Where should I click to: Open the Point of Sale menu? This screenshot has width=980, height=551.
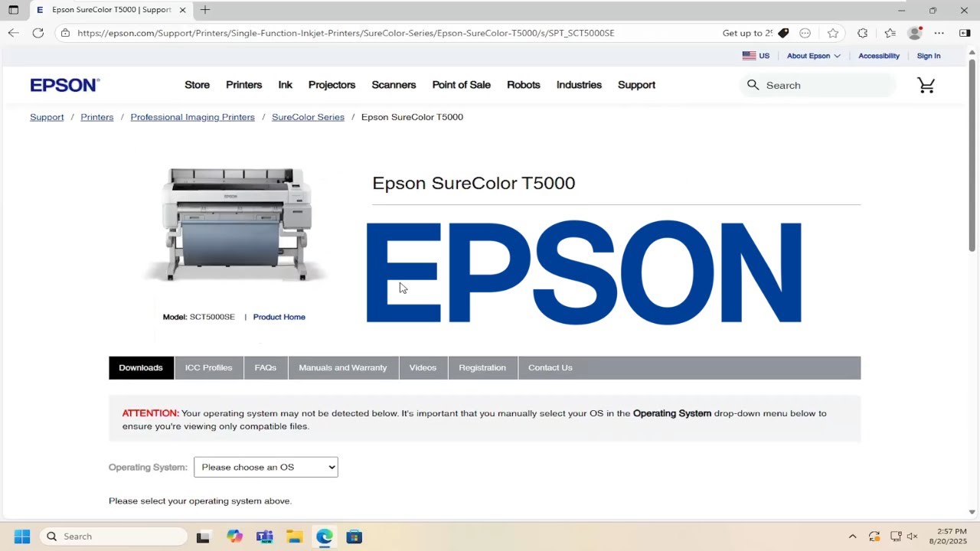pos(461,85)
